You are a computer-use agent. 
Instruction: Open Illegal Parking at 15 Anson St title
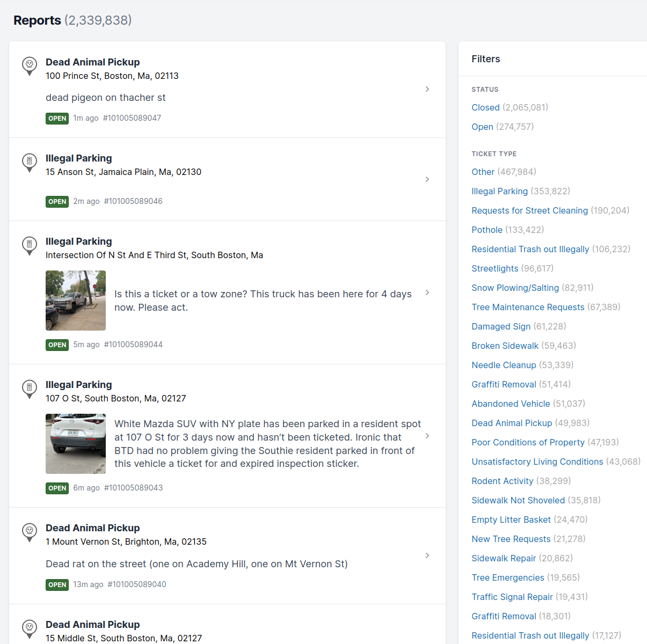coord(79,158)
